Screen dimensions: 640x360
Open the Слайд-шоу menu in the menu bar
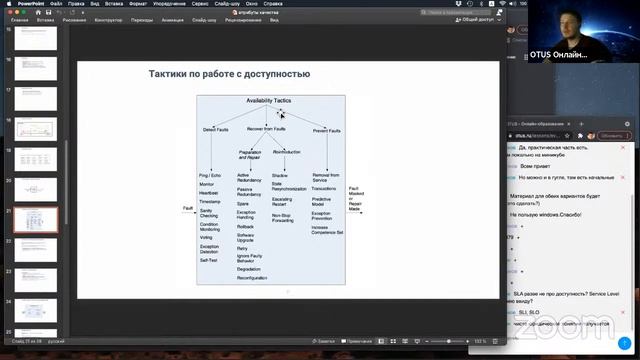(x=227, y=4)
